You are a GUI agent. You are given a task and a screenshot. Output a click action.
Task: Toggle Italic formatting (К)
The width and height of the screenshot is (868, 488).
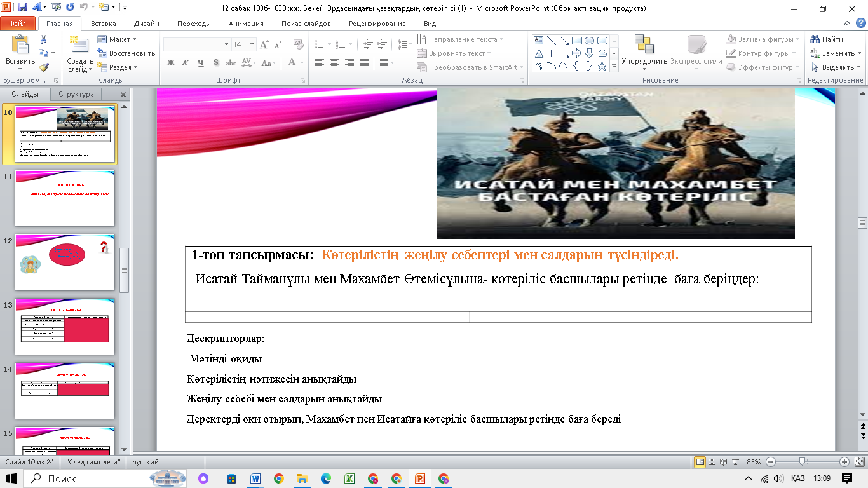(186, 63)
